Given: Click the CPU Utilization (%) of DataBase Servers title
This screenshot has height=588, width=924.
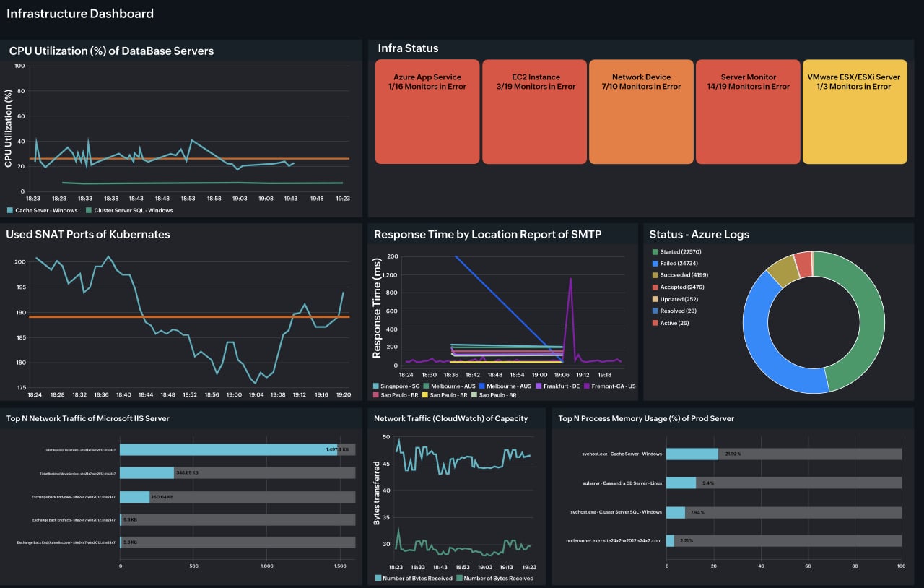Looking at the screenshot, I should pyautogui.click(x=111, y=51).
